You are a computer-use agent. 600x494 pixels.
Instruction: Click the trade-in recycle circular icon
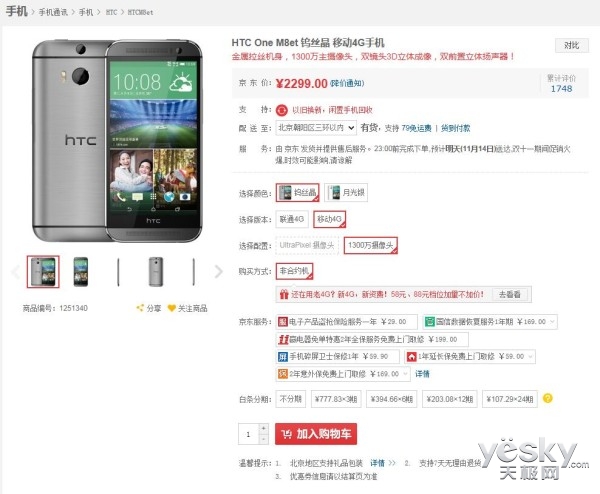pyautogui.click(x=282, y=110)
